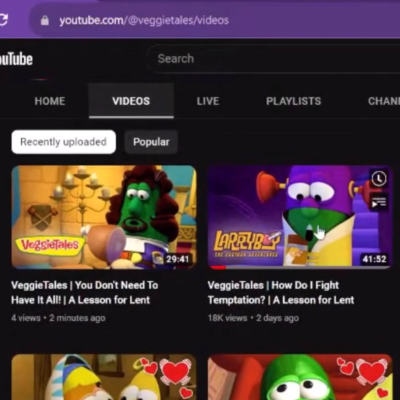Click the Watch Later clock icon on the LarryBoy thumbnail

(x=379, y=179)
